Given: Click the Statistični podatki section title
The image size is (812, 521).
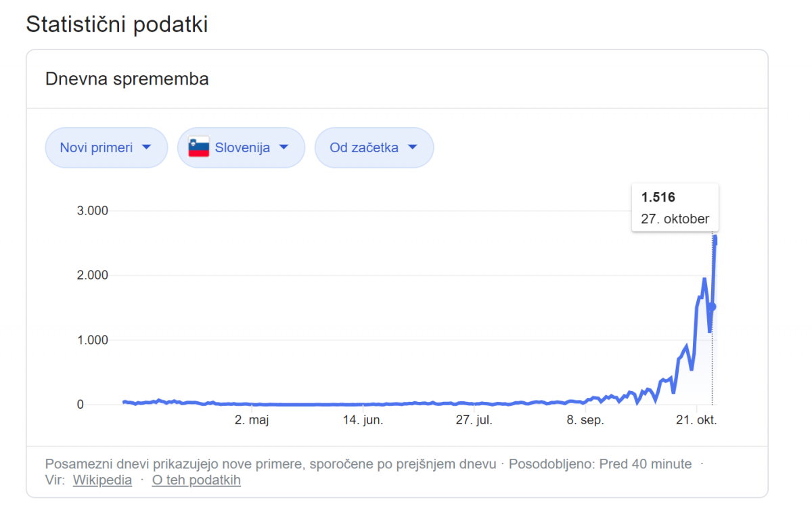Looking at the screenshot, I should tap(116, 24).
